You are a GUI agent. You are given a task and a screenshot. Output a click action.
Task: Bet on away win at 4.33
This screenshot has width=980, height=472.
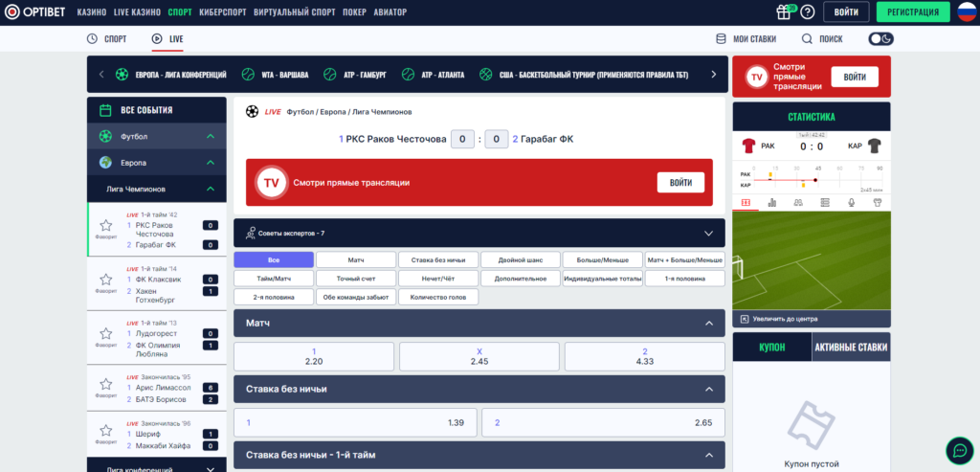click(x=645, y=356)
